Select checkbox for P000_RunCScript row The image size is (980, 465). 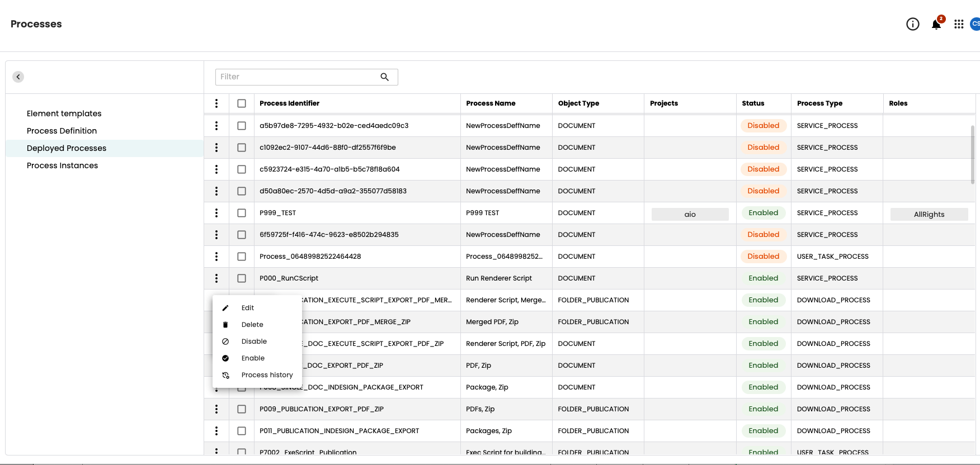pos(242,278)
